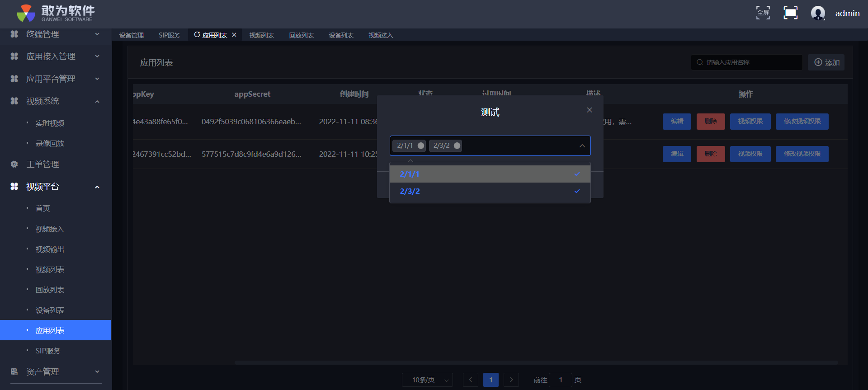
Task: Switch to the SIP服务 tab
Action: pos(169,35)
